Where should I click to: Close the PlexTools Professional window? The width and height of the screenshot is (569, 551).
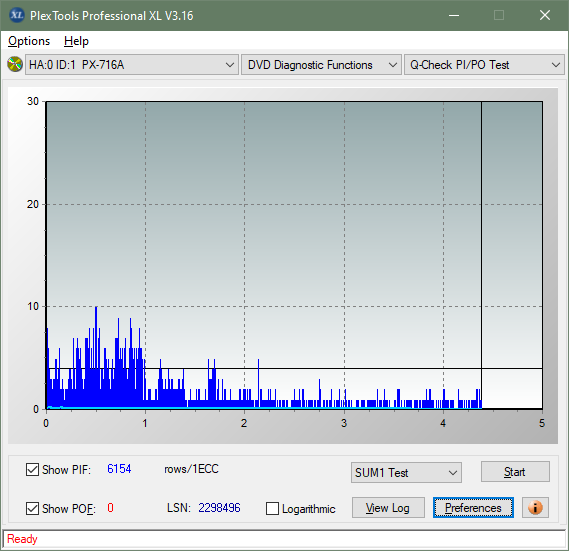coord(545,15)
